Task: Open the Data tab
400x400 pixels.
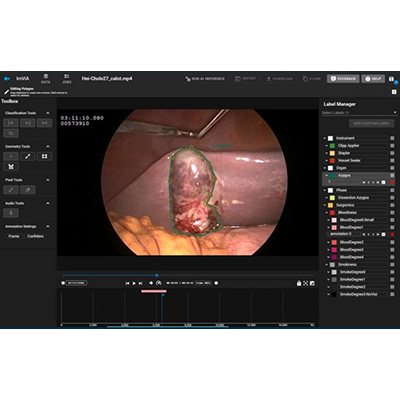Action: coord(46,79)
